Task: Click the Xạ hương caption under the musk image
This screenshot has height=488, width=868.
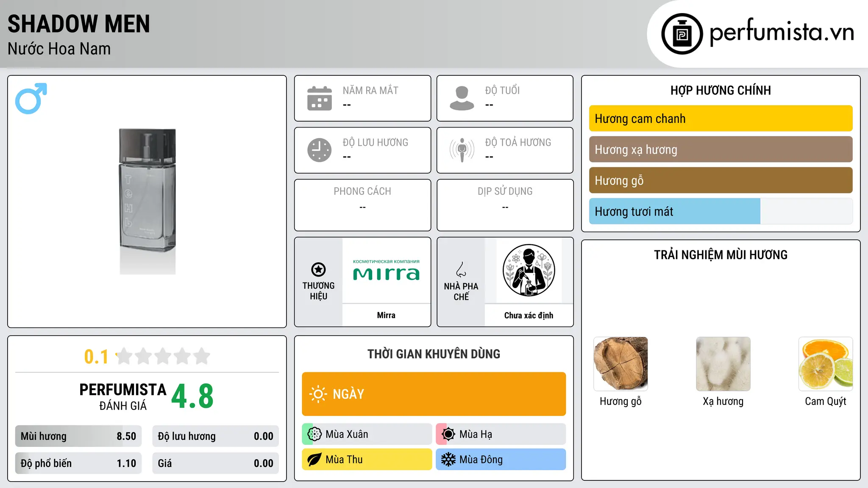Action: [x=723, y=402]
